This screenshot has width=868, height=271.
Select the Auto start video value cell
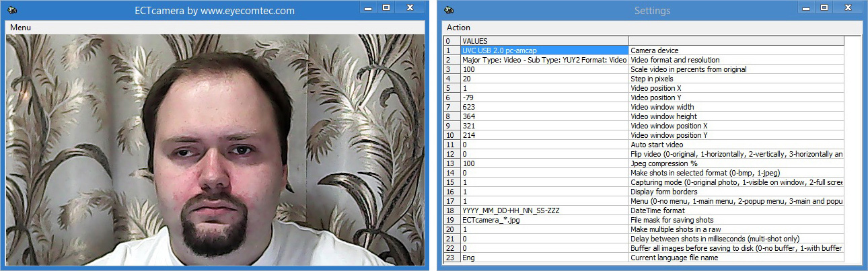[x=544, y=145]
